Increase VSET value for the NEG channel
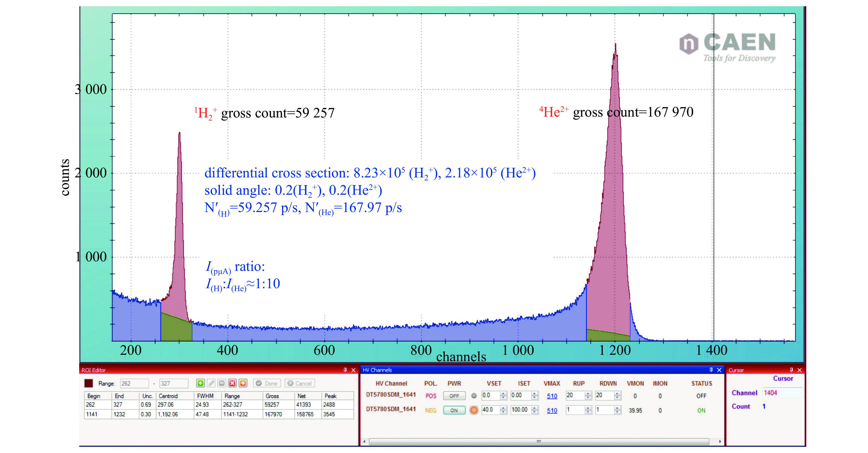The height and width of the screenshot is (453, 868). pyautogui.click(x=503, y=408)
